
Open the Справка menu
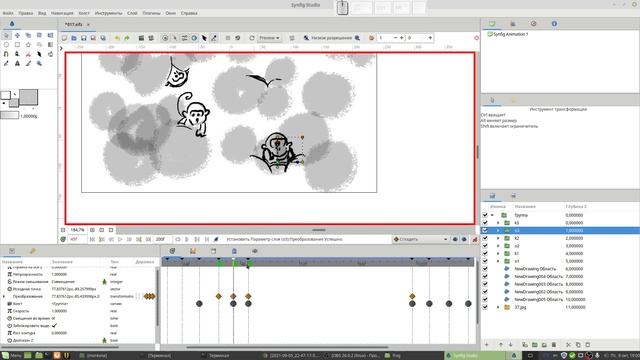coord(189,13)
